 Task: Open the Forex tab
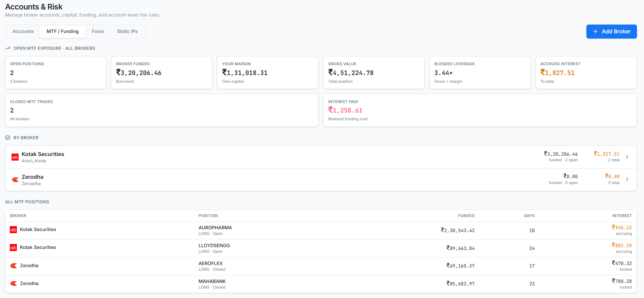(x=98, y=32)
